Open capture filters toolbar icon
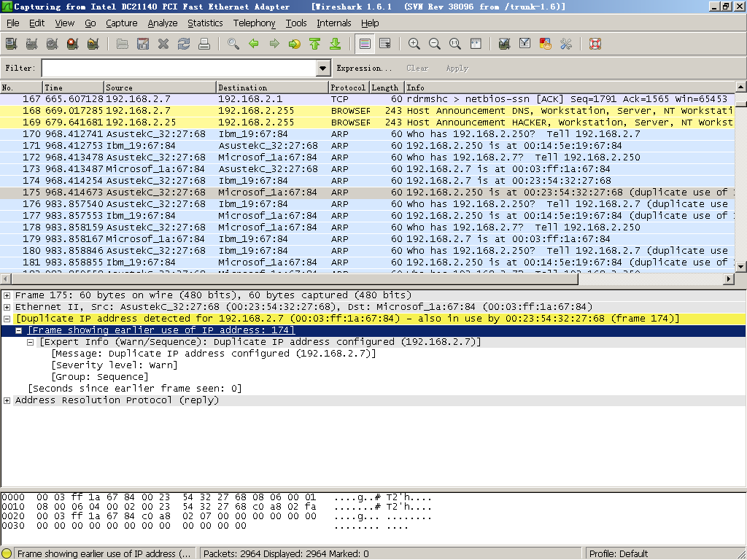 [505, 44]
